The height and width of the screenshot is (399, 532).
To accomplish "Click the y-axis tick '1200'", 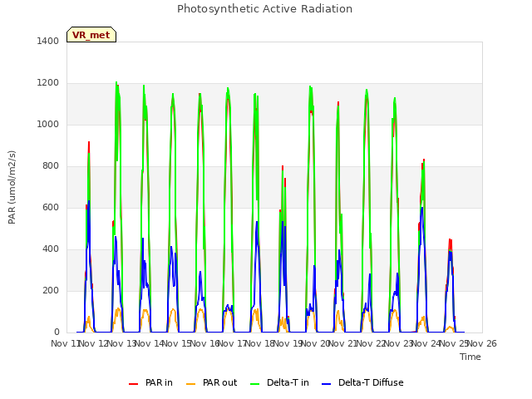I will (48, 83).
